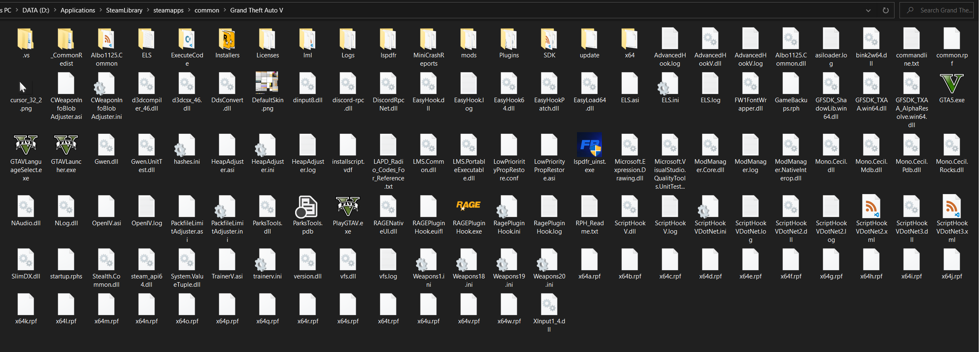The height and width of the screenshot is (352, 980).
Task: Select the ScriptHookV.dll file icon
Action: point(630,207)
